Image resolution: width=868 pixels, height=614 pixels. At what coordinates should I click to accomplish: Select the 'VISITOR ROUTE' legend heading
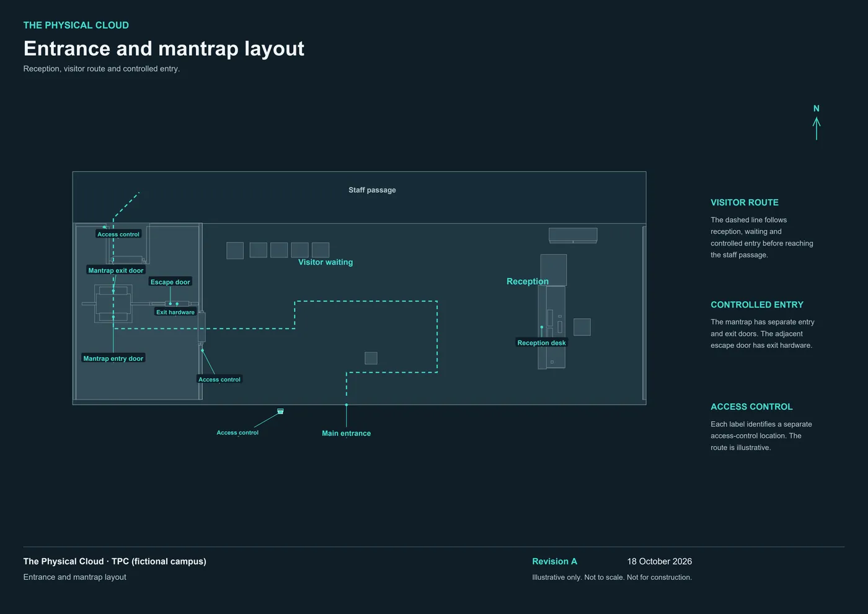pyautogui.click(x=745, y=203)
